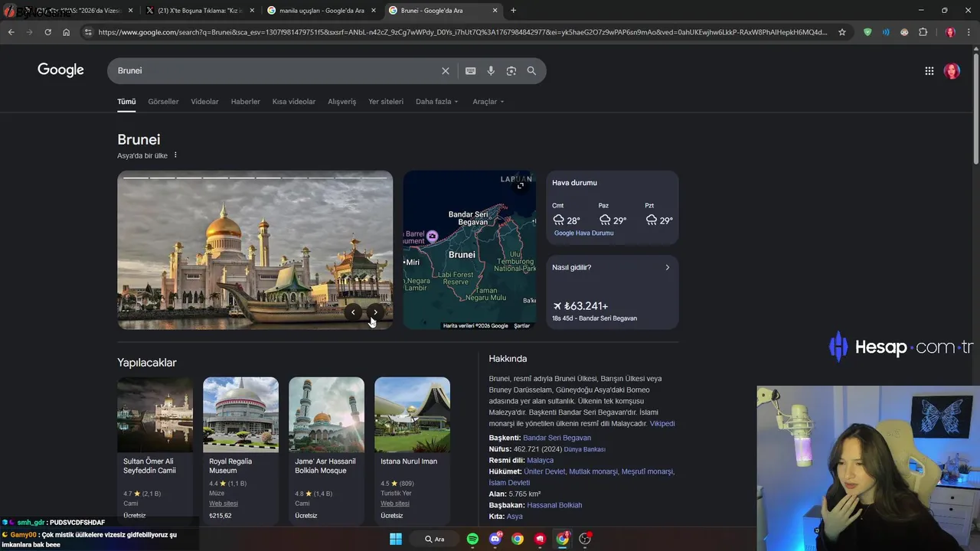Image resolution: width=980 pixels, height=551 pixels.
Task: Open more options next to Asya'da bir ülke
Action: click(x=175, y=155)
